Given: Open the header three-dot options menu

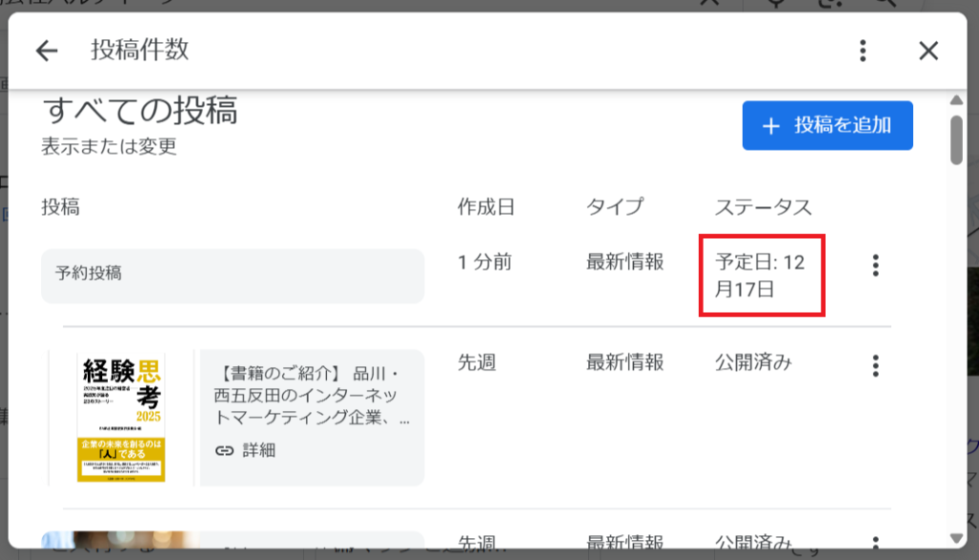Looking at the screenshot, I should pos(863,51).
